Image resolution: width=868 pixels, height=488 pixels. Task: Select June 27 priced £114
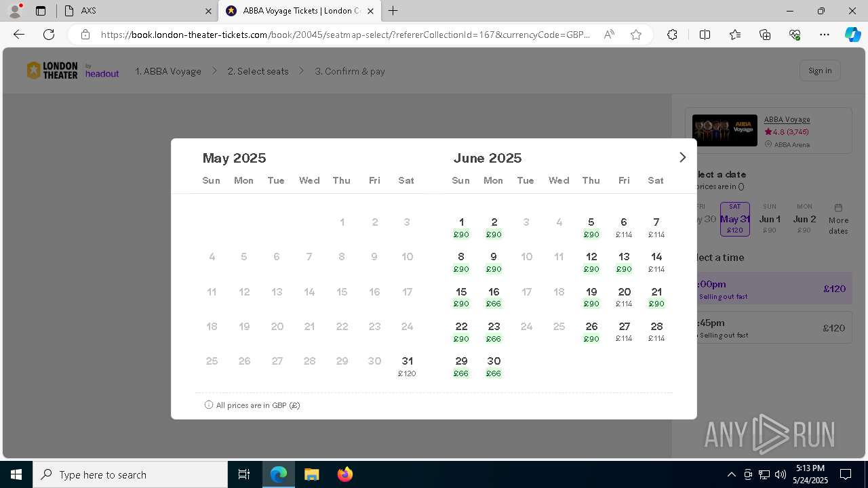point(624,331)
